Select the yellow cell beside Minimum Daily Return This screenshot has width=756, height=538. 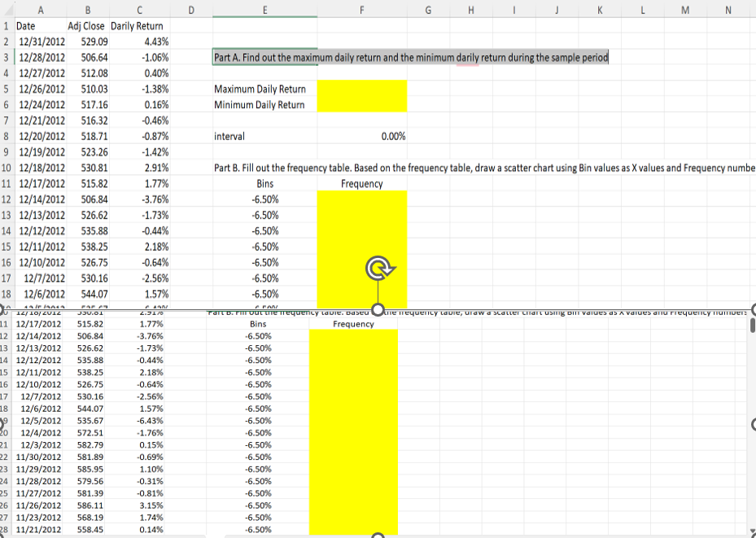(x=362, y=104)
